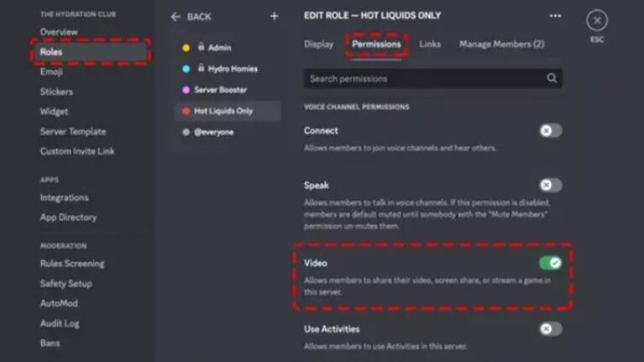Click the search magnifier icon

pos(552,78)
